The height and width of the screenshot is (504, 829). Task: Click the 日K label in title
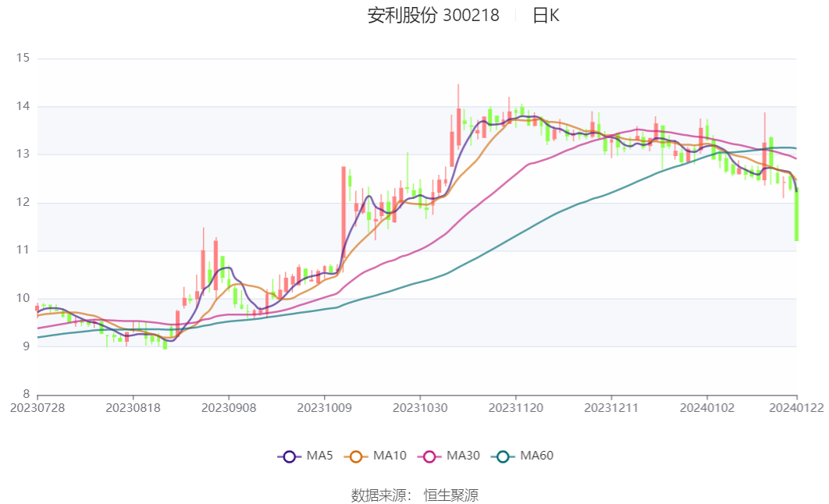tap(546, 16)
